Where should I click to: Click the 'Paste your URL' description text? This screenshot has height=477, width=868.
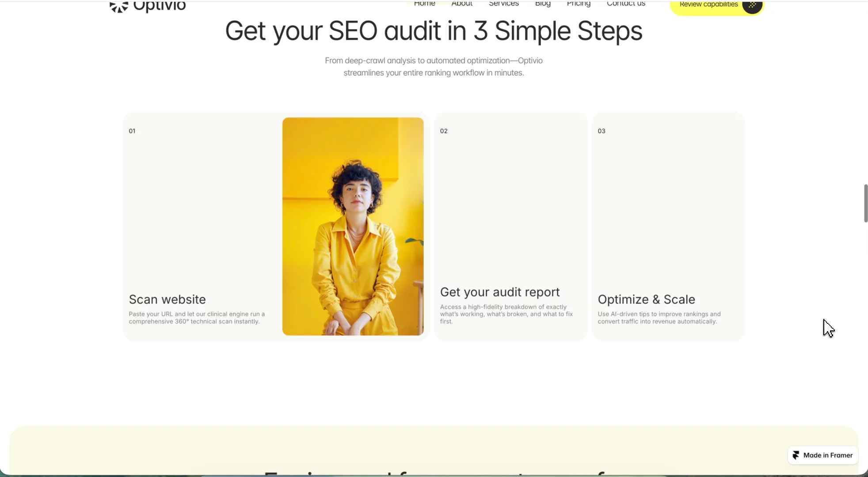(x=197, y=318)
